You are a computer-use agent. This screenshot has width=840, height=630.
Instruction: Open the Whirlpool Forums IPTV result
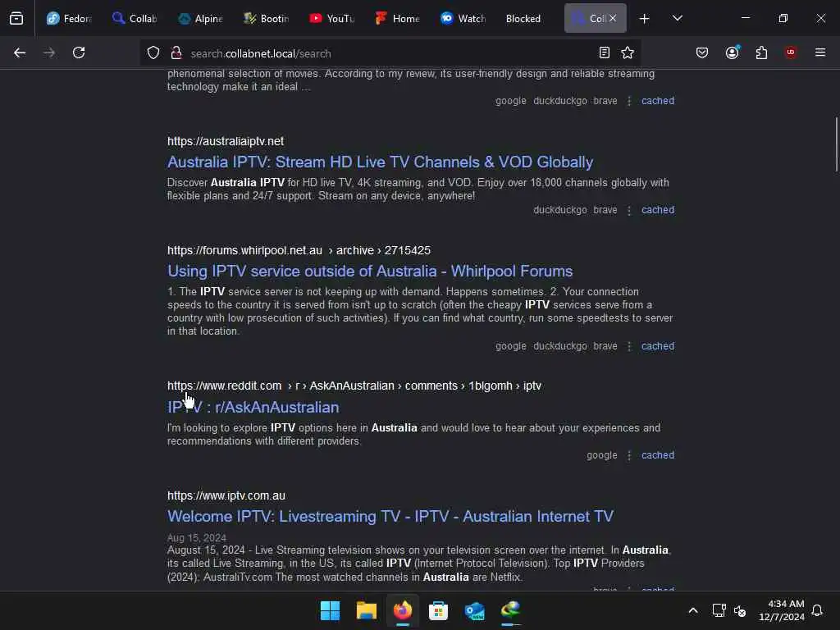(370, 271)
